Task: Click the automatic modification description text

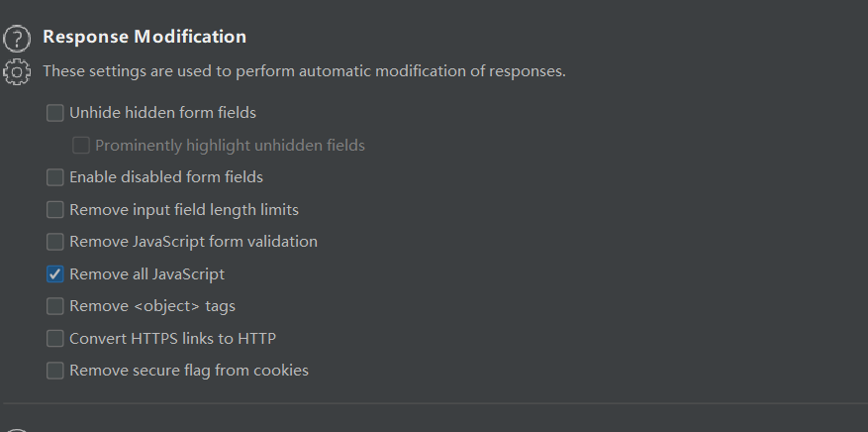Action: (x=304, y=71)
